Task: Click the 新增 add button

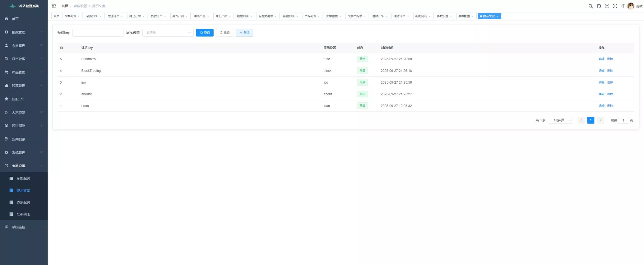Action: coord(244,33)
